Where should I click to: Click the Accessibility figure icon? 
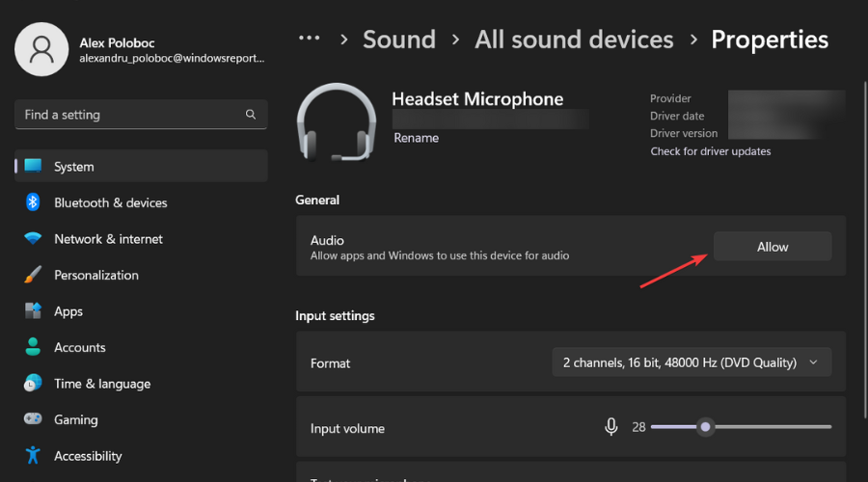coord(33,456)
